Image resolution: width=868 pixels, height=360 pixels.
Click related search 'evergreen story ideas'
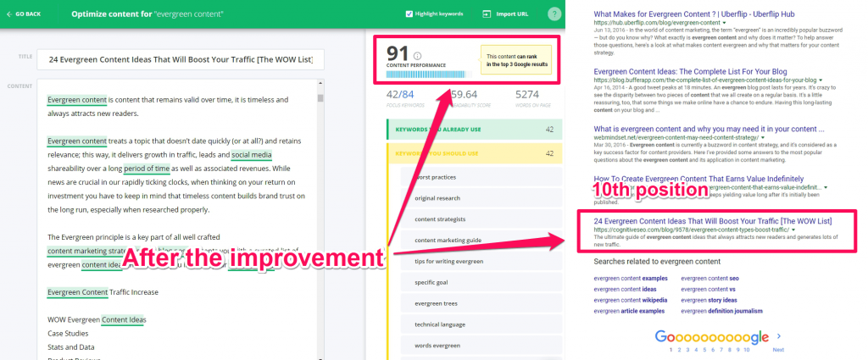(x=709, y=300)
